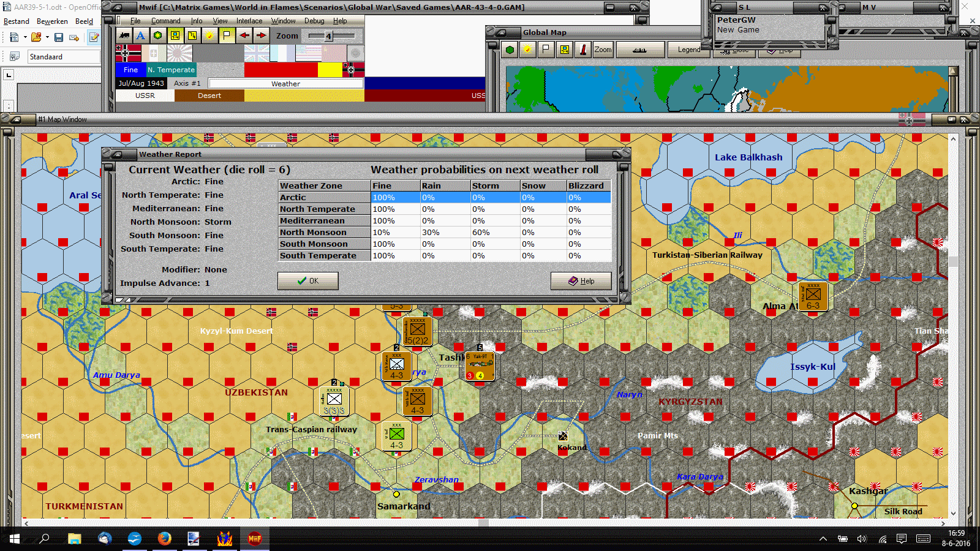This screenshot has width=980, height=551.
Task: Open the Debug menu
Action: [x=314, y=21]
